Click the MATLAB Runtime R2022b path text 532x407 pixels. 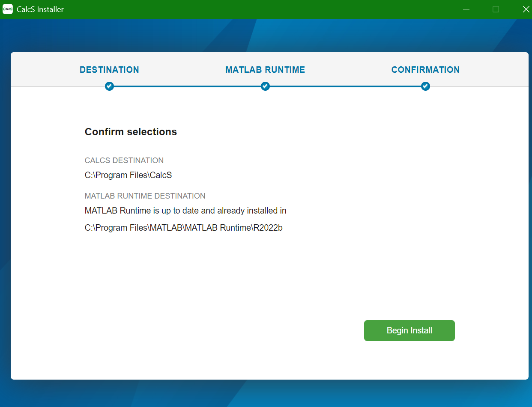click(184, 228)
